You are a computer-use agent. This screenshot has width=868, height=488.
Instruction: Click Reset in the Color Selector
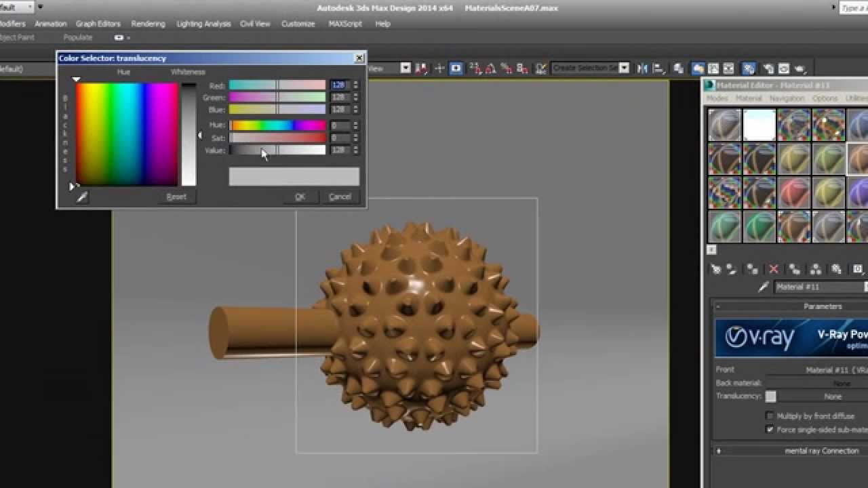[176, 197]
